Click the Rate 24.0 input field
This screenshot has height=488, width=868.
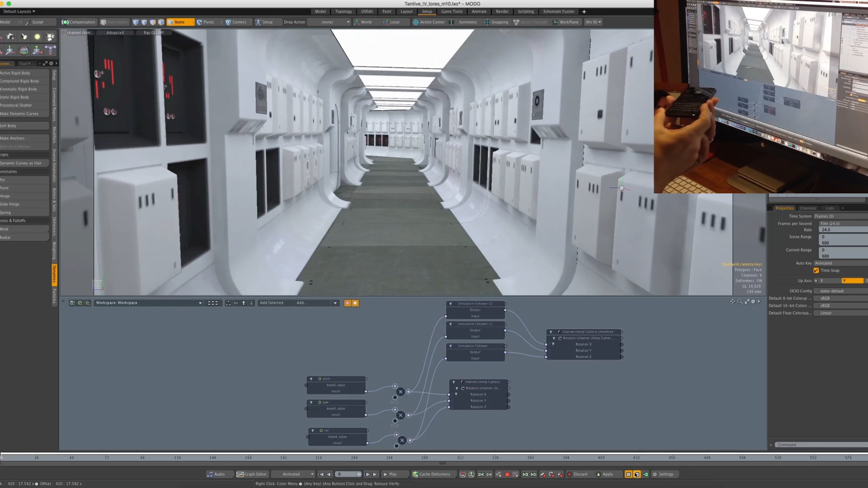pos(843,230)
